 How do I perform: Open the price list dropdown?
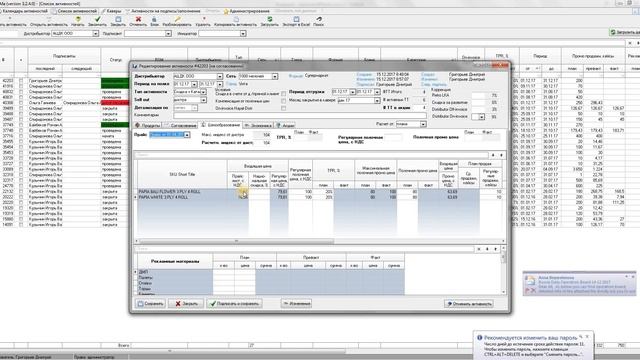point(187,135)
